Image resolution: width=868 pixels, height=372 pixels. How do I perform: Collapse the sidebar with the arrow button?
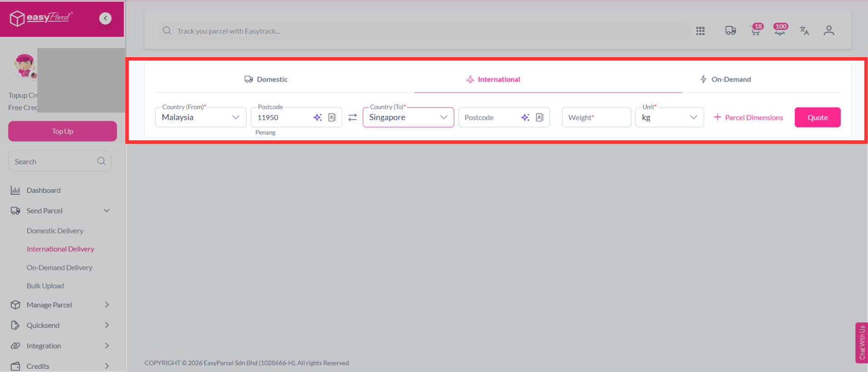coord(105,18)
